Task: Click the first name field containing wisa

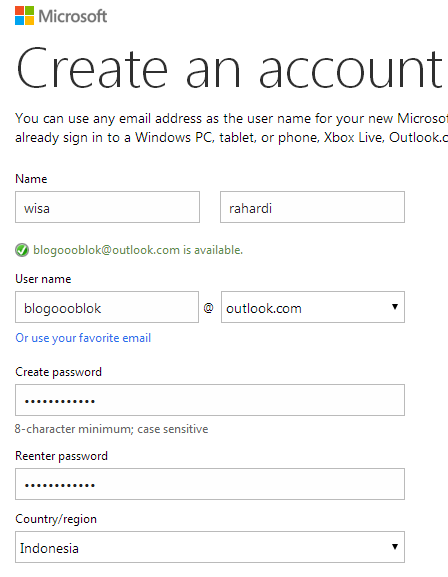Action: click(107, 207)
